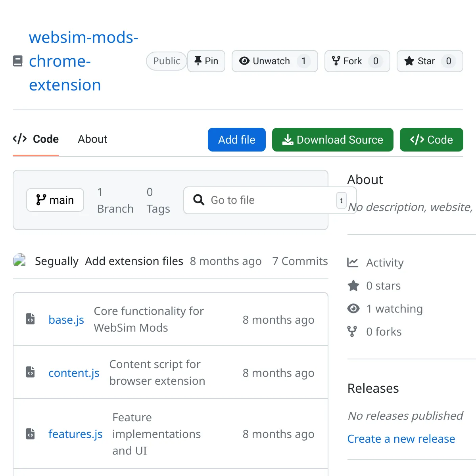This screenshot has height=476, width=476.
Task: Open Core functionality for WebSim Mods commit message
Action: coord(149,319)
